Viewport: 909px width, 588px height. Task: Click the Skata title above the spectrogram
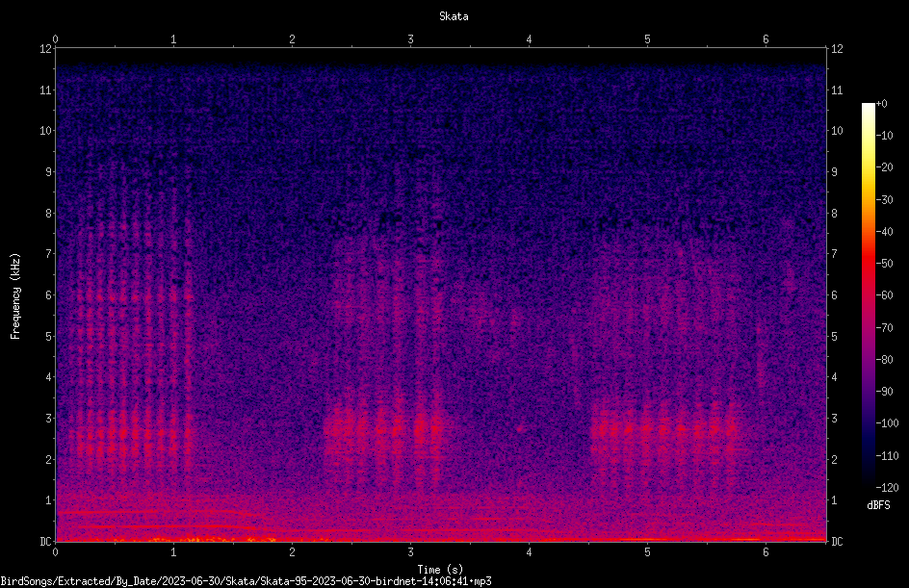click(454, 16)
